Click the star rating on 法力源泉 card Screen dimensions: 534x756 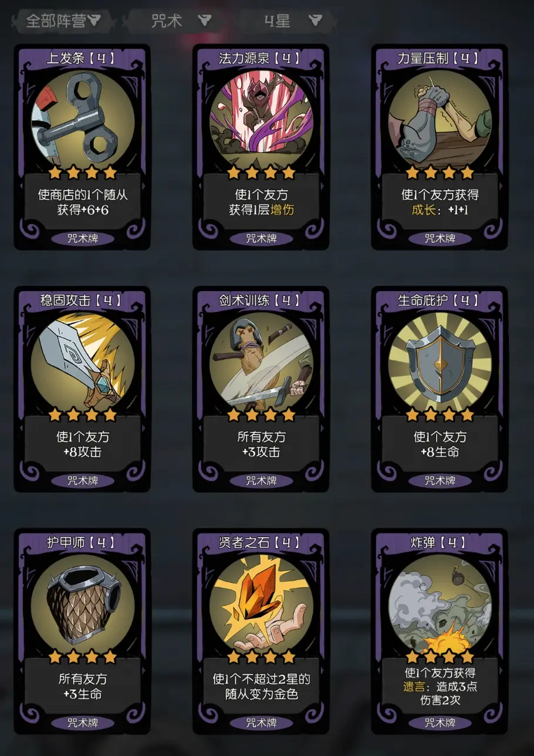(x=261, y=173)
